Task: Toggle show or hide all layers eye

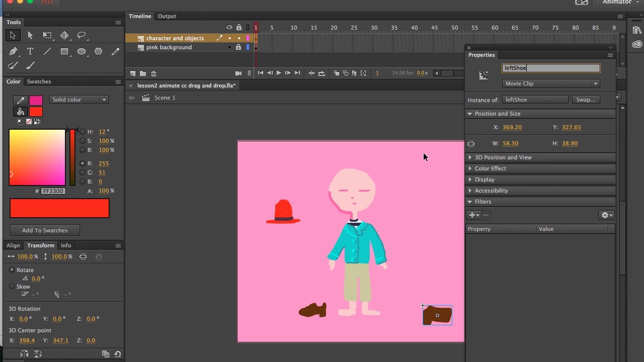Action: (x=229, y=28)
